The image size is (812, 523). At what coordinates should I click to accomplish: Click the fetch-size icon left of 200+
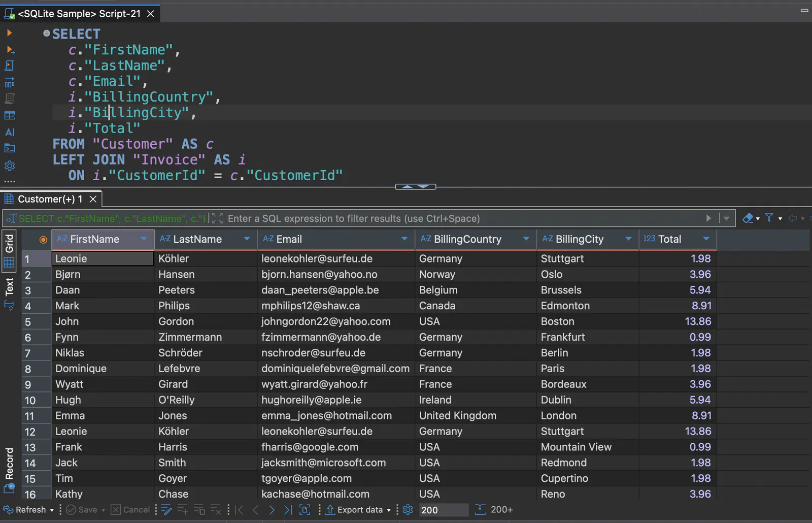(x=480, y=510)
